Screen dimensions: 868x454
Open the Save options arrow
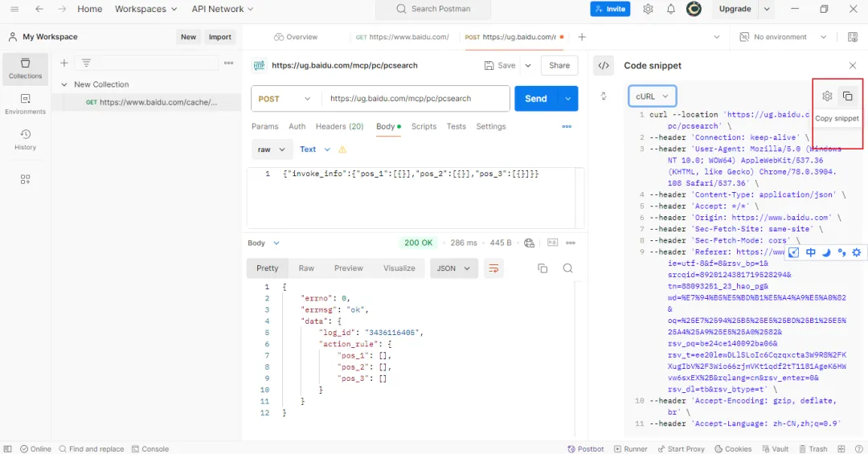pyautogui.click(x=528, y=65)
